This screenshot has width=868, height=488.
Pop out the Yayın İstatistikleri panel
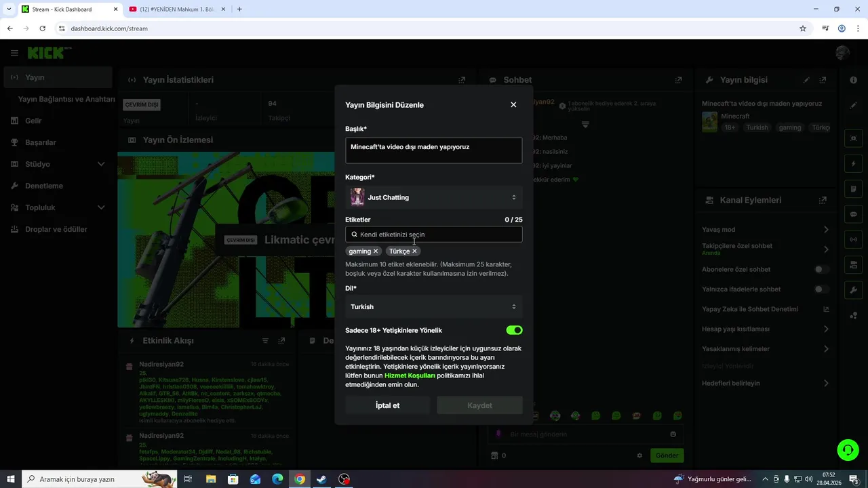pyautogui.click(x=462, y=80)
